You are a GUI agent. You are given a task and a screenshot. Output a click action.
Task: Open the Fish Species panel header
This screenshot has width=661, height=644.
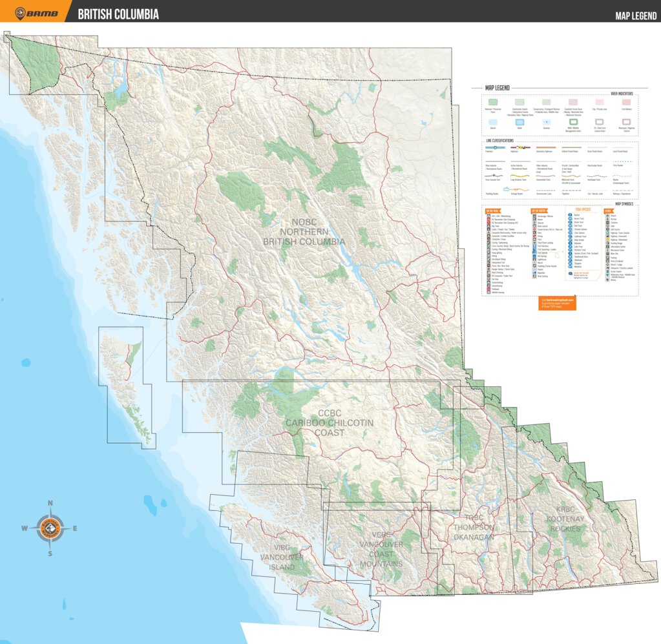pyautogui.click(x=583, y=211)
